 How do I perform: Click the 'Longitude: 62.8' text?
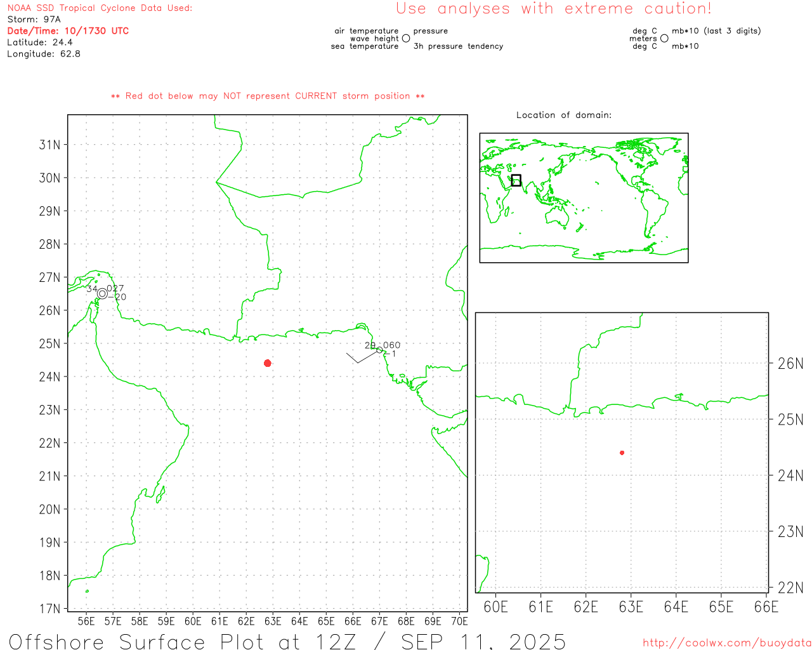(x=44, y=54)
